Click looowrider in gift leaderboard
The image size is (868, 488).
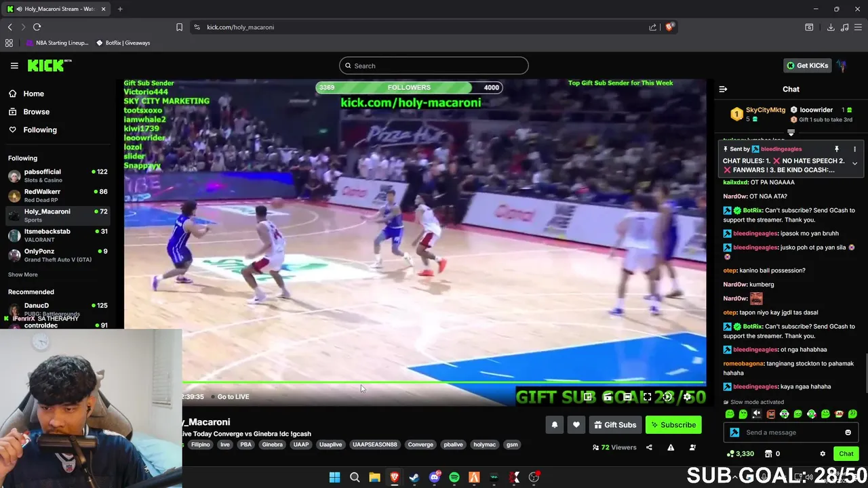click(x=816, y=110)
